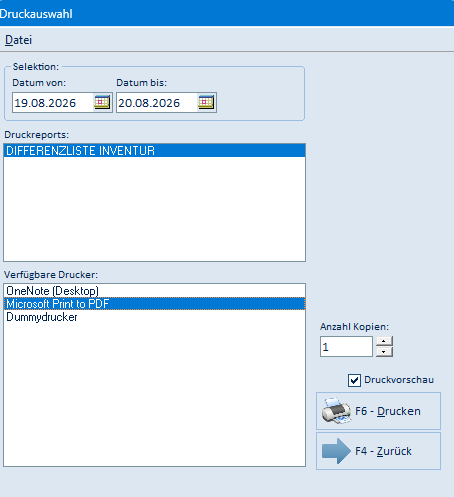Click the blue arrow icon on F4 Zurück
Viewport: 454px width, 497px height.
point(336,451)
